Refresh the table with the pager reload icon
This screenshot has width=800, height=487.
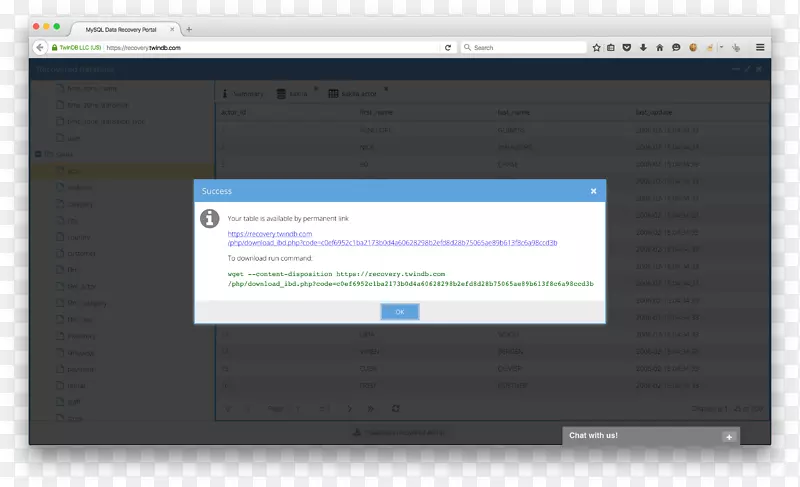(x=396, y=408)
